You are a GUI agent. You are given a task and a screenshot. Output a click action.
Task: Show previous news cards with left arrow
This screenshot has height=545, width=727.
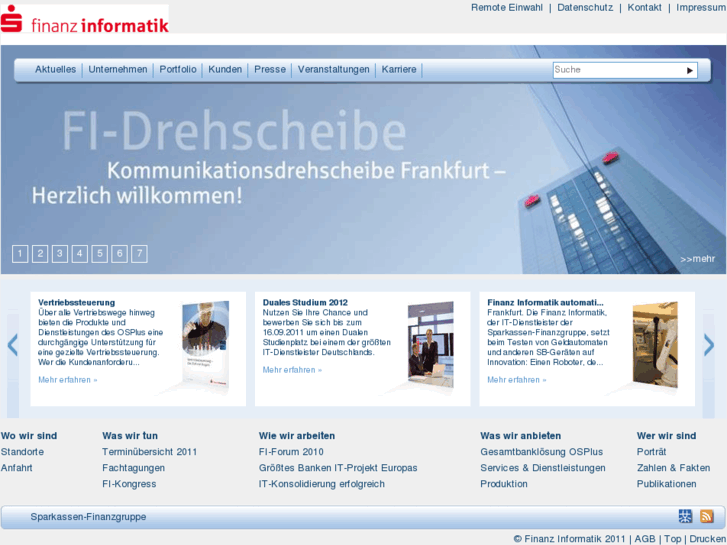13,345
